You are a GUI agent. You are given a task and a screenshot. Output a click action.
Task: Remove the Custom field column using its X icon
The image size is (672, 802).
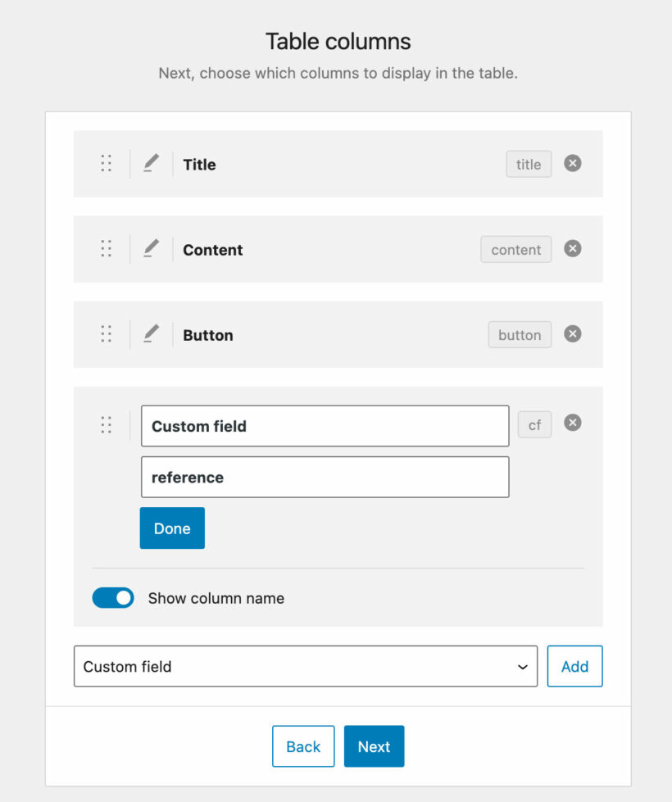click(572, 423)
